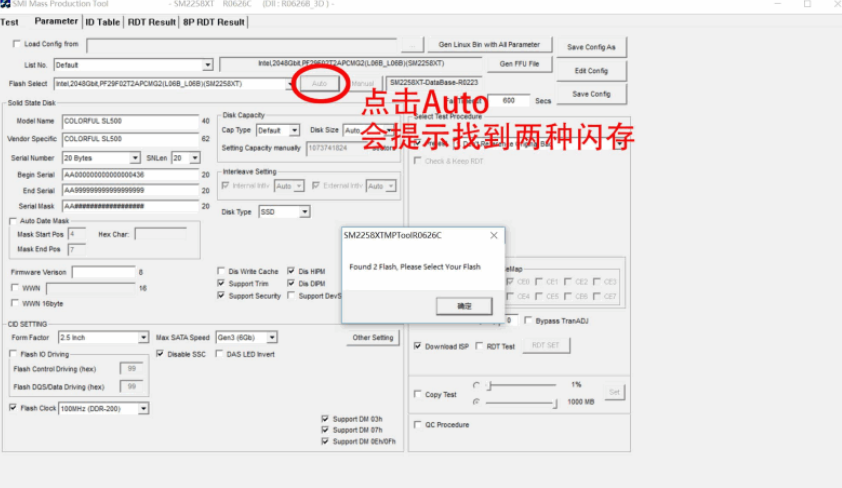Enable Flash IO Driving checkbox
The width and height of the screenshot is (842, 488).
pyautogui.click(x=13, y=354)
